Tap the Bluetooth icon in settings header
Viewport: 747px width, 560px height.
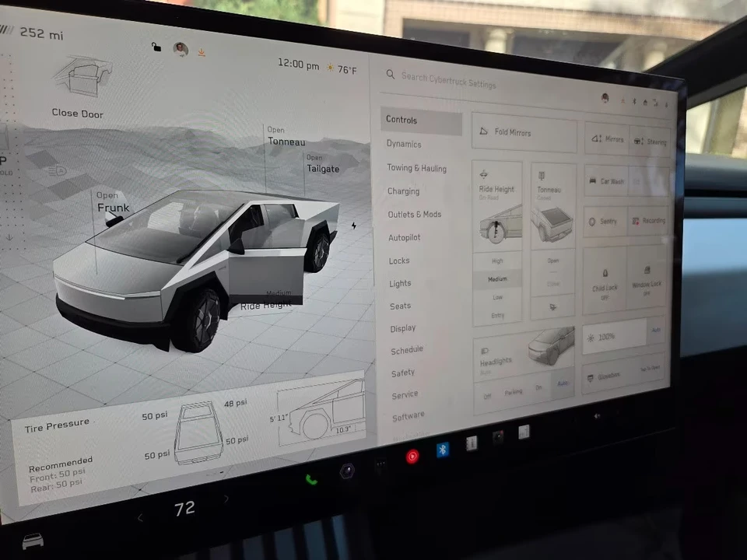pos(634,101)
